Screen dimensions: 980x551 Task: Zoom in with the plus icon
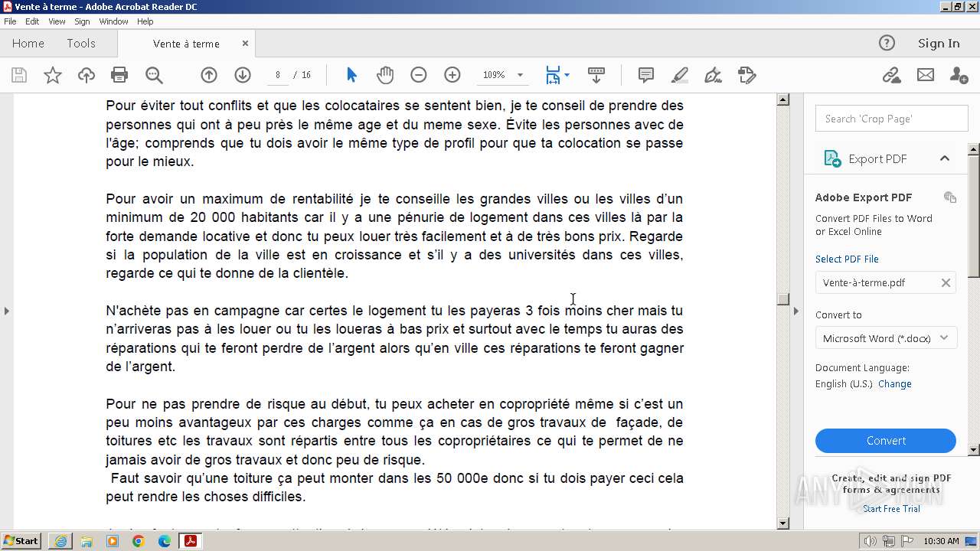(x=452, y=75)
